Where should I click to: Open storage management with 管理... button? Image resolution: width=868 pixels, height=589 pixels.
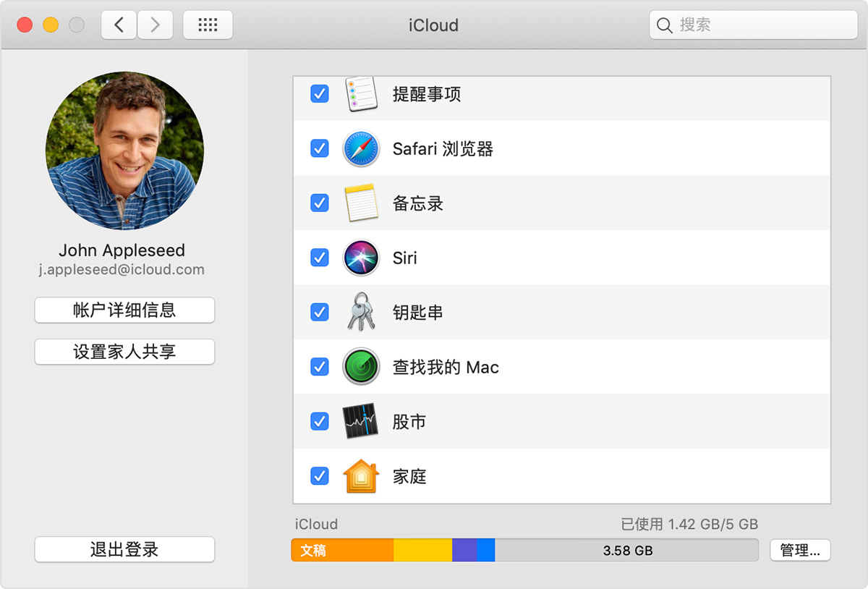coord(800,550)
